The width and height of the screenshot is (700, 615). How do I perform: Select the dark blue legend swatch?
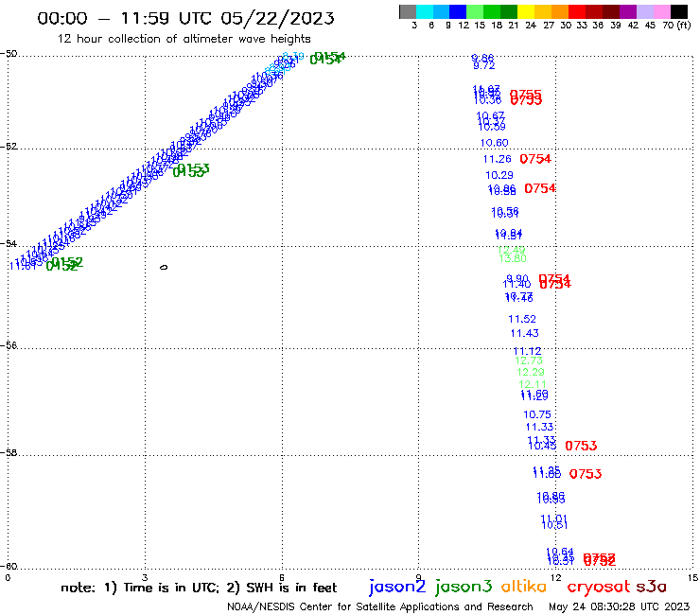458,11
